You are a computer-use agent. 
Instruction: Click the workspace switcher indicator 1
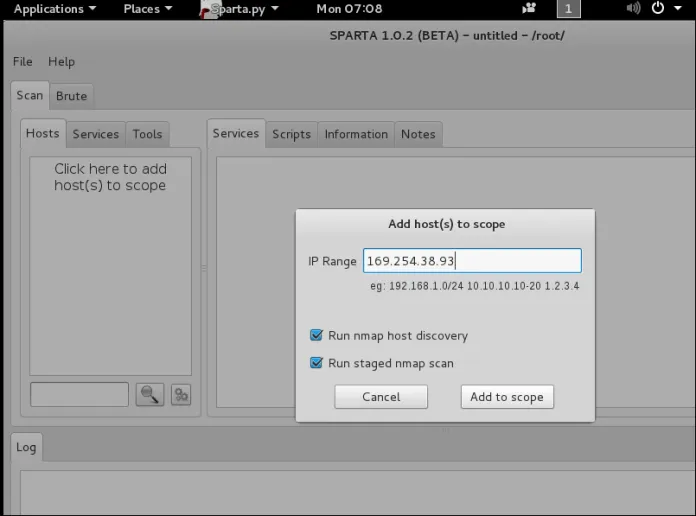568,9
